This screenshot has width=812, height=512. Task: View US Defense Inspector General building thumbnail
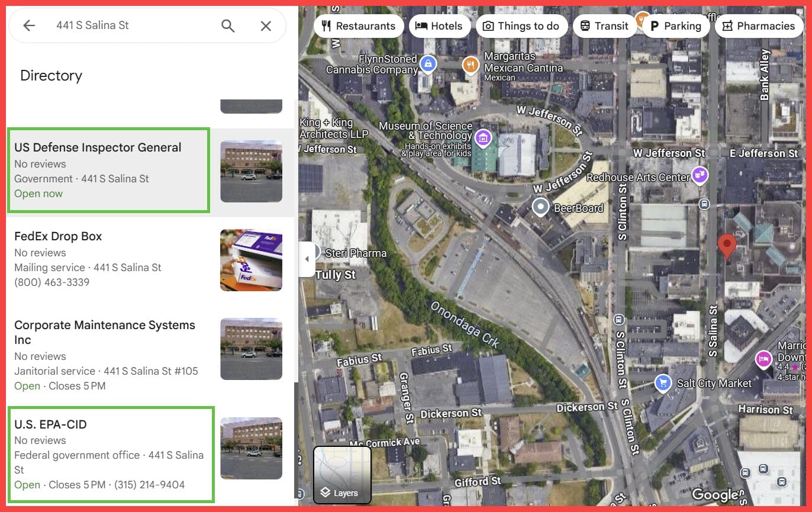coord(251,171)
